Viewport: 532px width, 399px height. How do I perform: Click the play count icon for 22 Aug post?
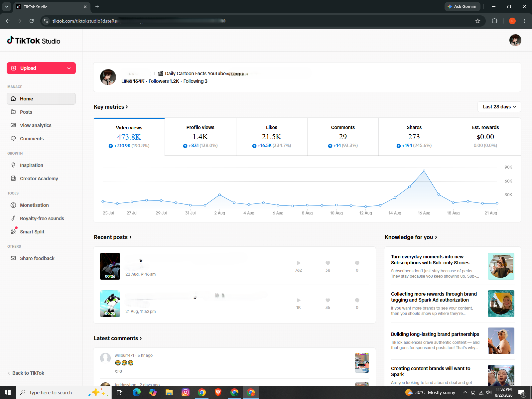(x=299, y=263)
